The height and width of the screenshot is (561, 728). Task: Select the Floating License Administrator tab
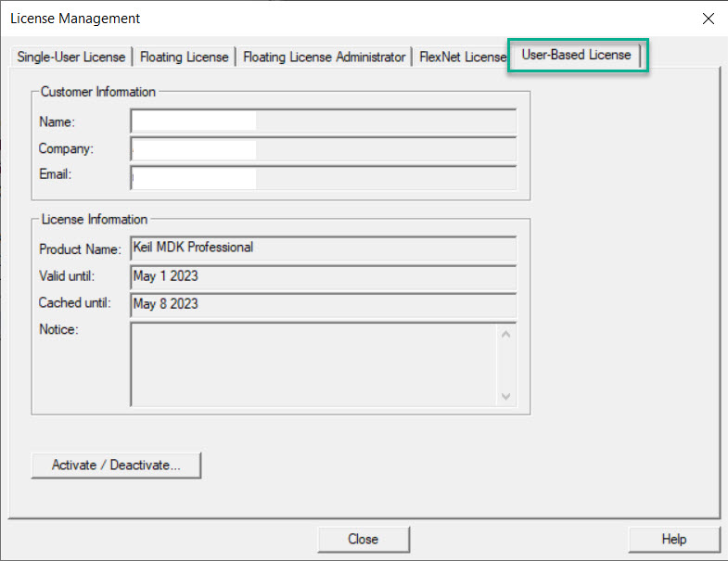325,57
